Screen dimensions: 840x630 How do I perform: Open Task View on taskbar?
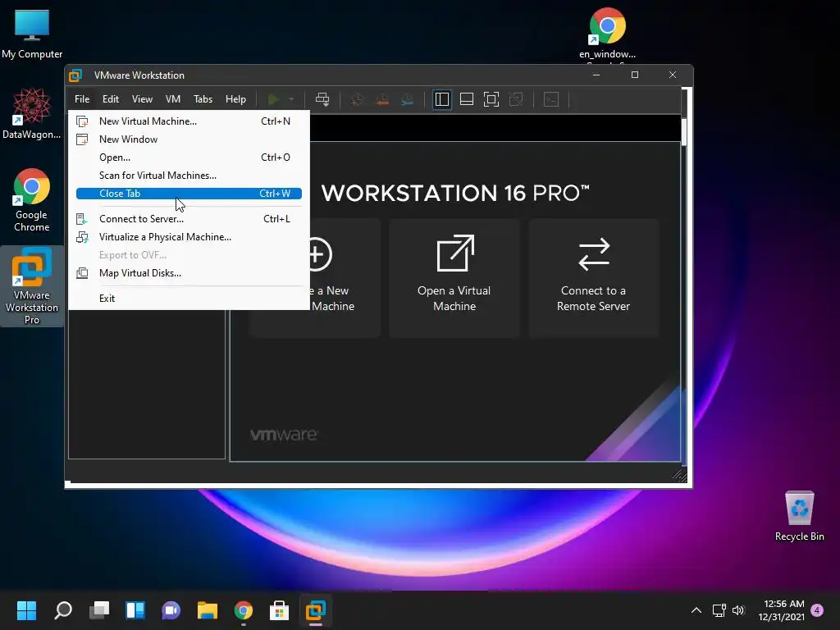click(x=99, y=610)
